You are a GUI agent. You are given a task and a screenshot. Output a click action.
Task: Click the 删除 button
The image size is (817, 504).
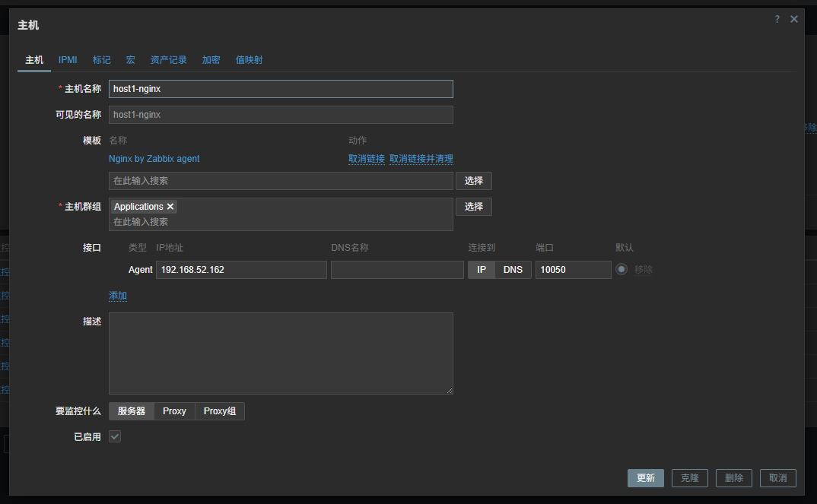733,478
